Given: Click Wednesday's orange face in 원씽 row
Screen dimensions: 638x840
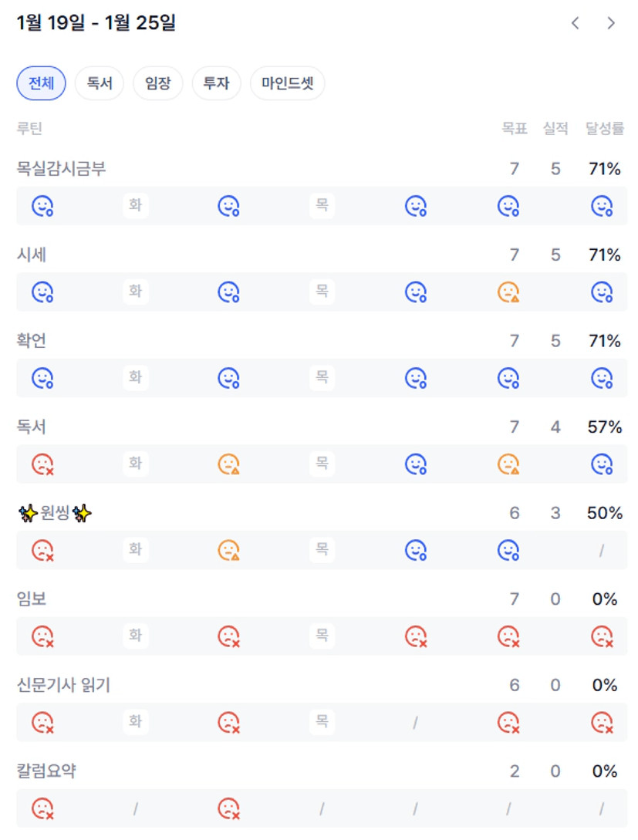Looking at the screenshot, I should pyautogui.click(x=228, y=551).
